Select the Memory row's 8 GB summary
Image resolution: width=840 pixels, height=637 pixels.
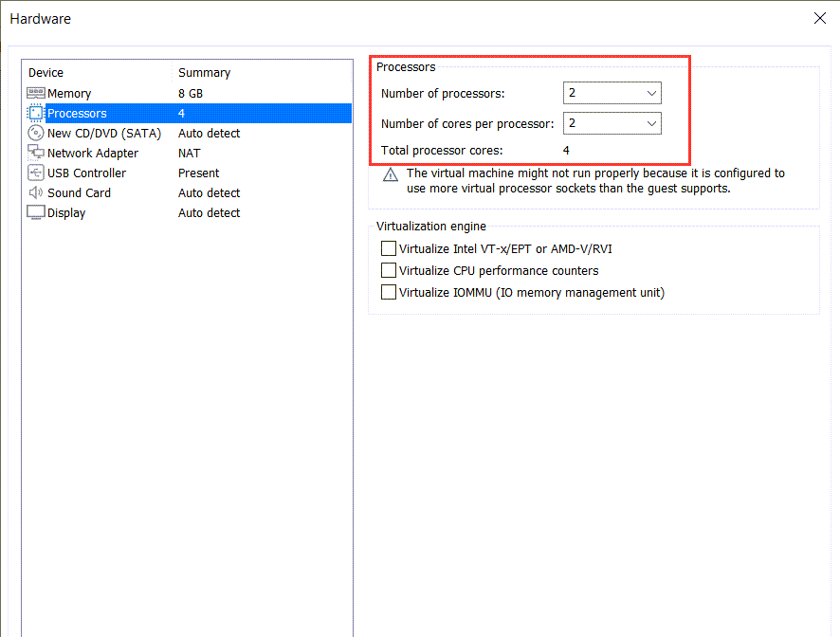click(x=191, y=94)
